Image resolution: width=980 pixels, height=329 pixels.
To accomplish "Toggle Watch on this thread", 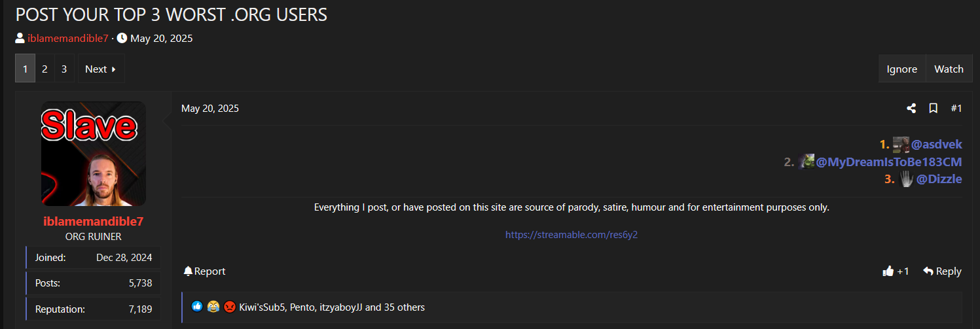I will [x=949, y=69].
